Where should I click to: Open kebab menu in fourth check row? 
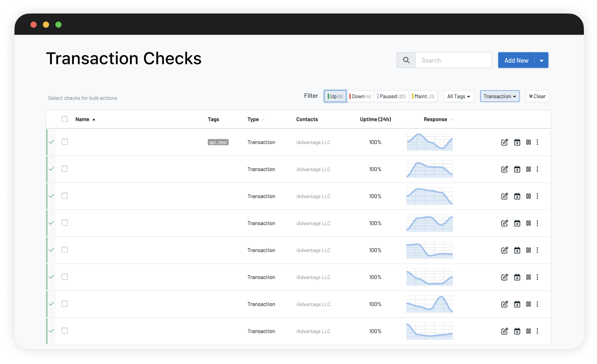tap(537, 223)
